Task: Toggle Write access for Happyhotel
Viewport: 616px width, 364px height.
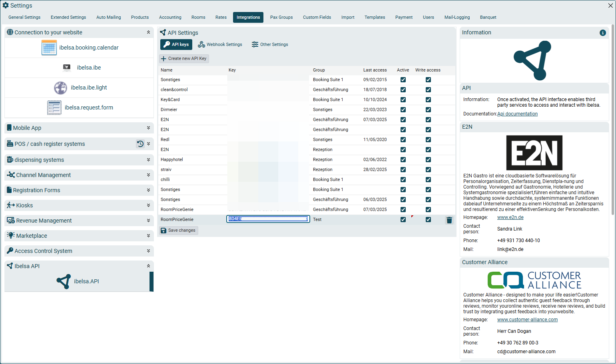Action: tap(428, 160)
